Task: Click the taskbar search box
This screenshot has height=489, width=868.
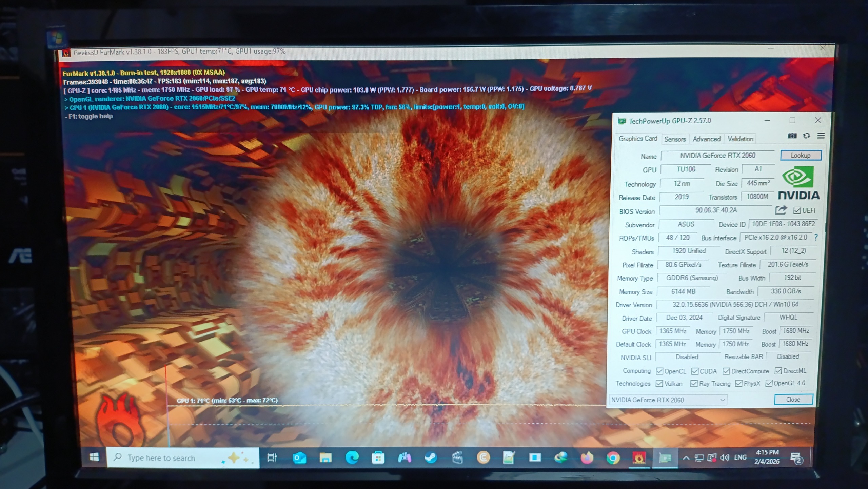Action: [x=183, y=458]
